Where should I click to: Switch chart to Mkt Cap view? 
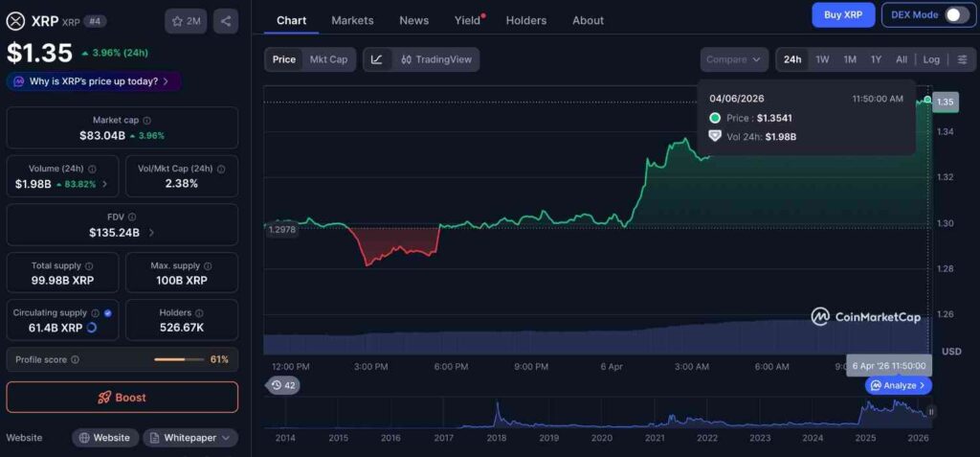coord(328,59)
